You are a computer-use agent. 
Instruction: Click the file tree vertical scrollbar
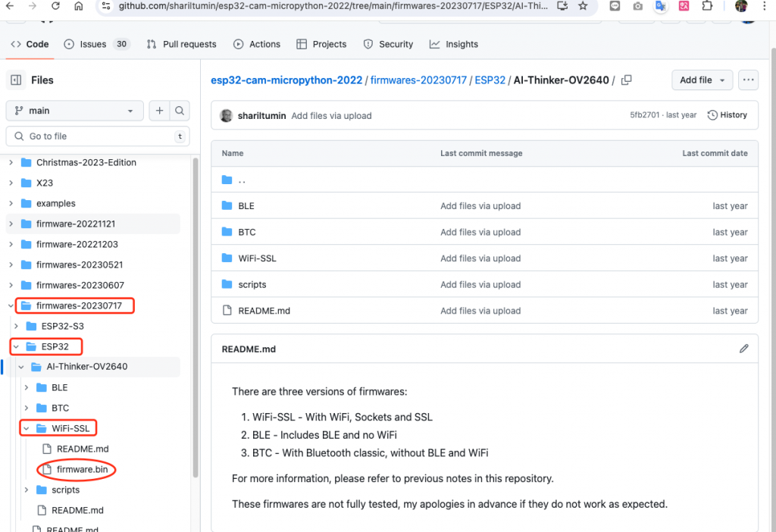196,317
